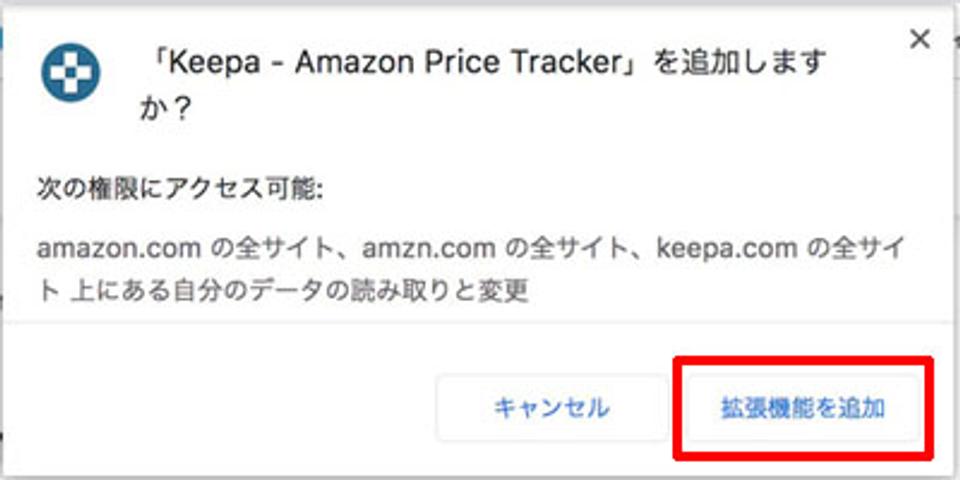Click the Keepa - Amazon Price Tracker title
The width and height of the screenshot is (960, 480).
[394, 64]
